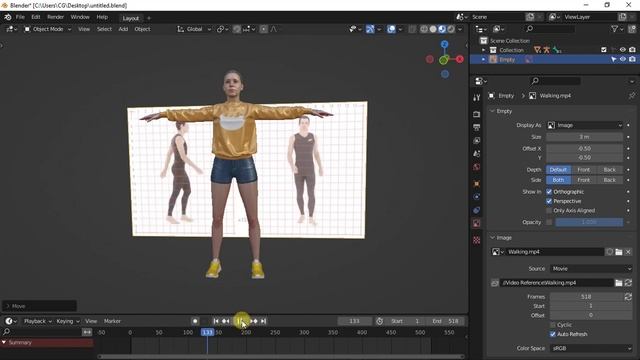Switch to wireframe viewport shading

click(x=424, y=29)
